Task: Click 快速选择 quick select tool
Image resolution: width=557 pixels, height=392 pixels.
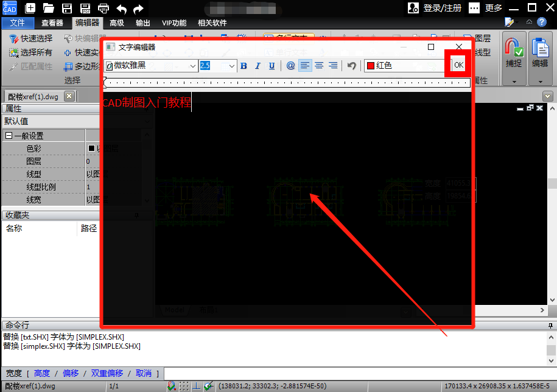Action: [31, 38]
